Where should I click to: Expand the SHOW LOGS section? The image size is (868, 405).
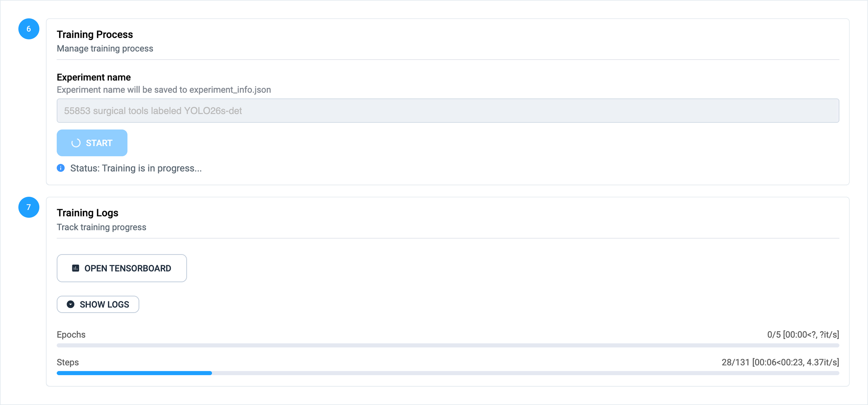(98, 304)
